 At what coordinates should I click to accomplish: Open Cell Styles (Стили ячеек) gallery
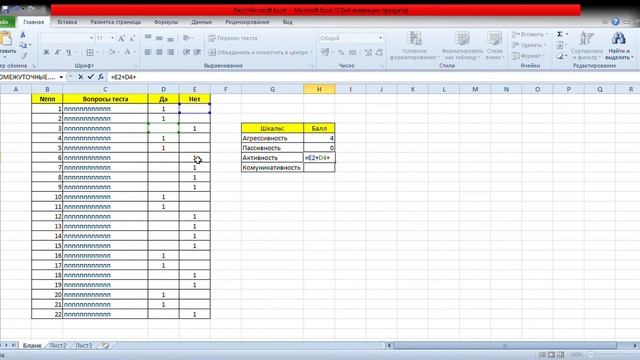coord(494,46)
